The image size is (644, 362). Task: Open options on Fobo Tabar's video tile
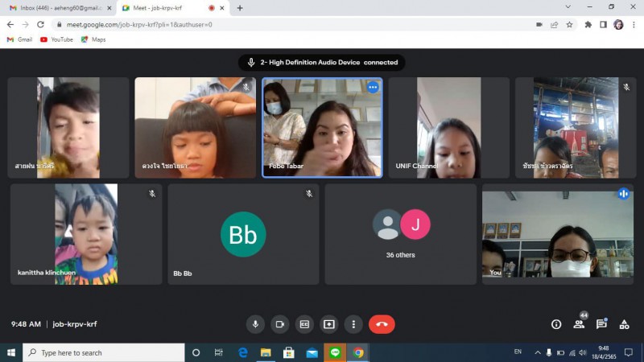tap(373, 87)
